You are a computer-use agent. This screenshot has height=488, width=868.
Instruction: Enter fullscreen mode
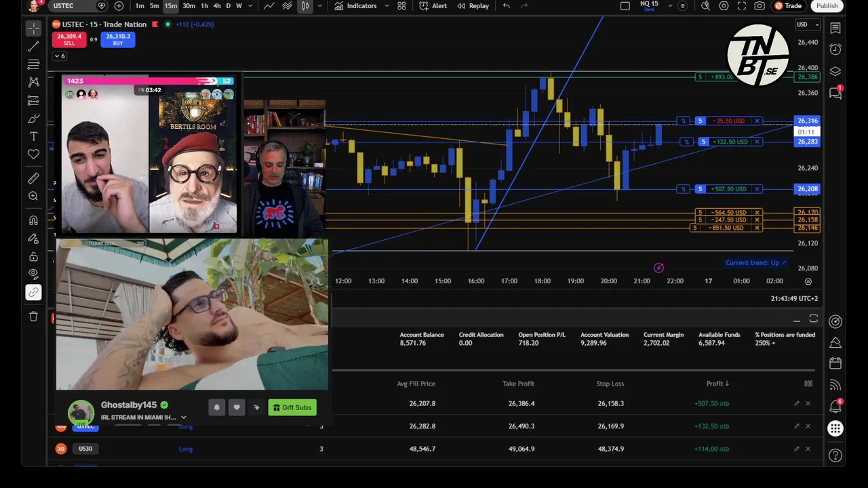coord(742,6)
